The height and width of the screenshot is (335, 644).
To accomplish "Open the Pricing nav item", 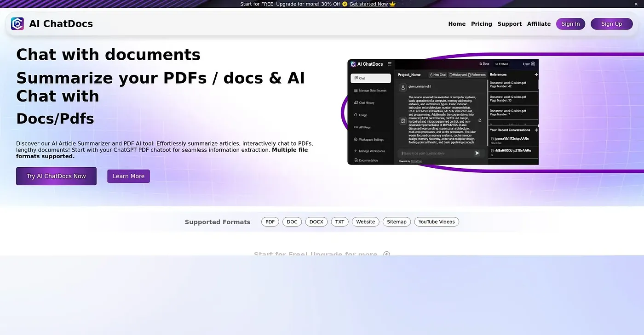I will (481, 24).
